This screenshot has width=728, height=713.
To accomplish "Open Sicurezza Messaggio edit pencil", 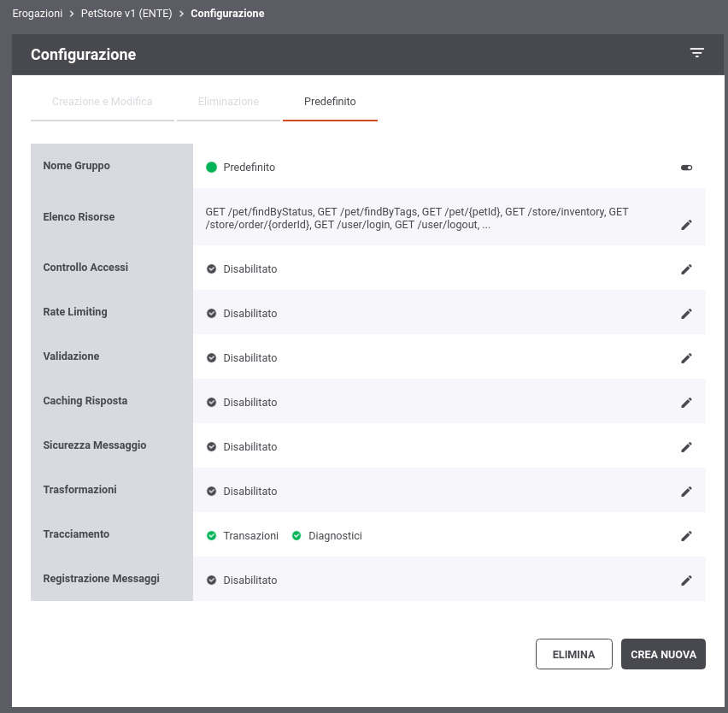I will 686,447.
